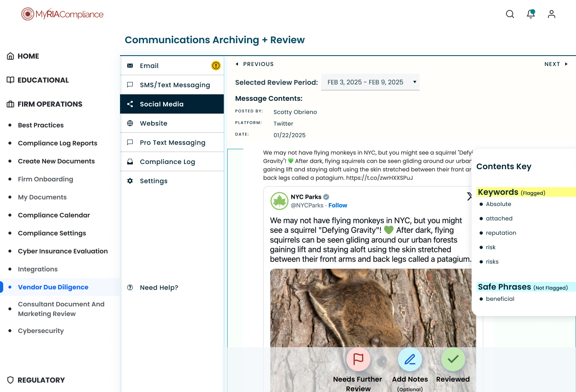Click the Email warning alert badge
Viewport: 576px width, 392px height.
coord(216,65)
